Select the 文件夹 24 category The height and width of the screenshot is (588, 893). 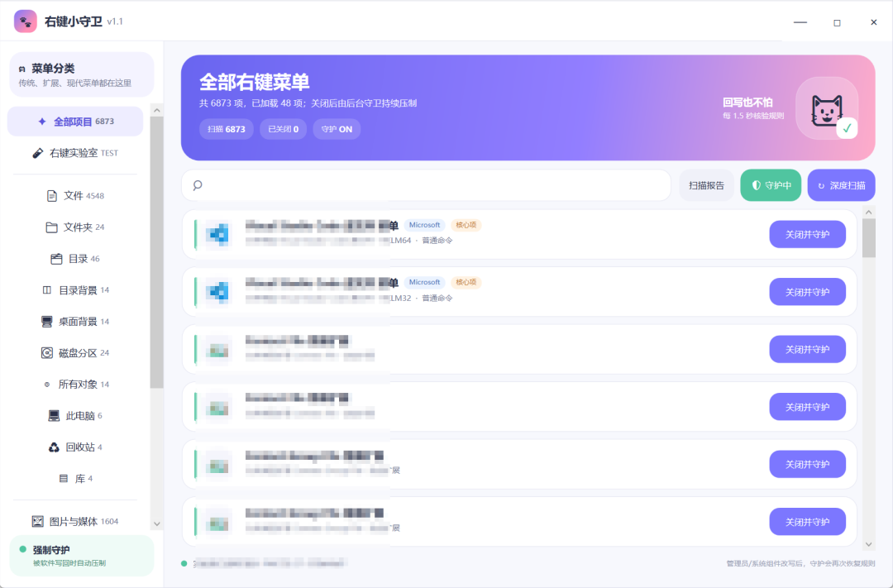point(75,227)
